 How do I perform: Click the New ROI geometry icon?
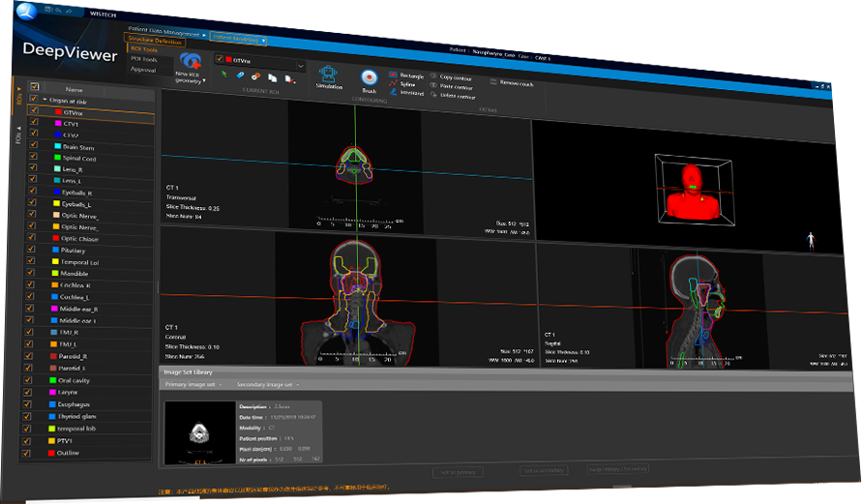(191, 62)
